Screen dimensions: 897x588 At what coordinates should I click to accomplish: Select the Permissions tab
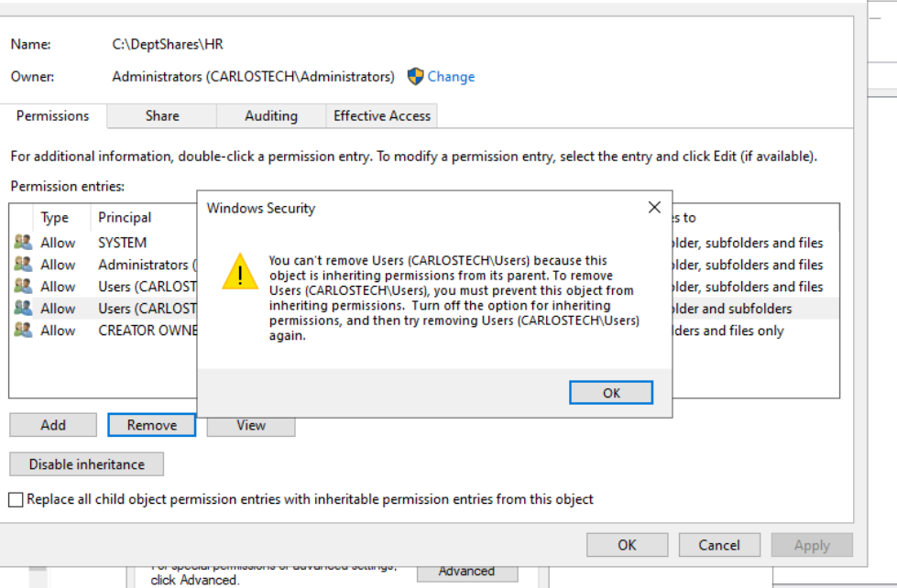53,116
